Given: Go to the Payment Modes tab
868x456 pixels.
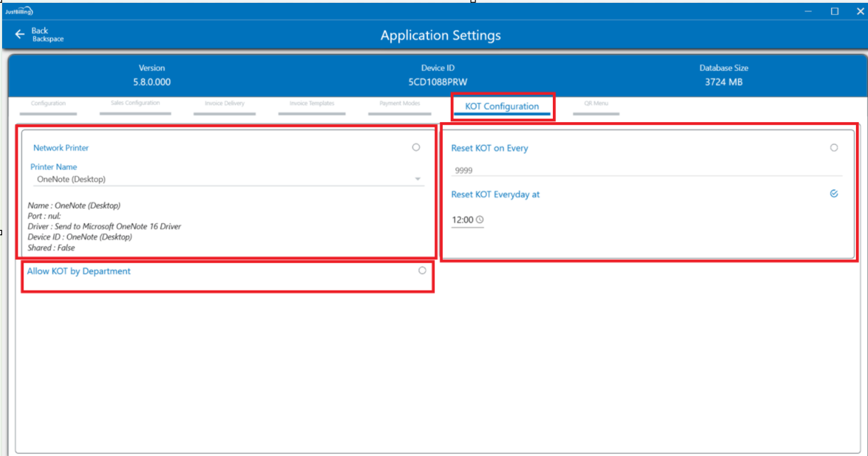Looking at the screenshot, I should coord(400,104).
